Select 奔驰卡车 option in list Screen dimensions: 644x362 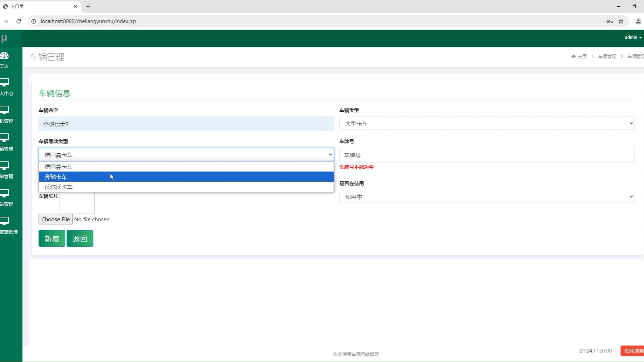click(x=186, y=177)
